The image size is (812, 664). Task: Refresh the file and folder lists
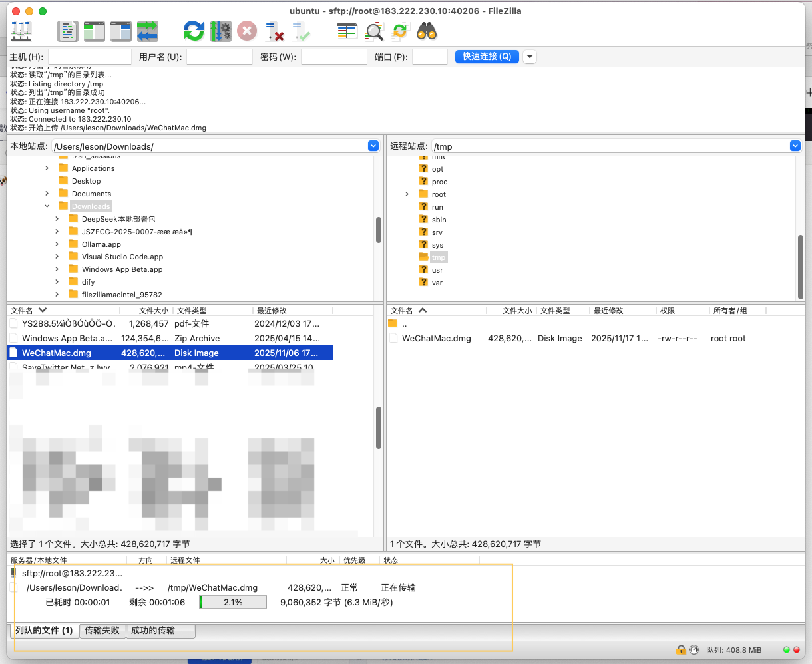(194, 31)
